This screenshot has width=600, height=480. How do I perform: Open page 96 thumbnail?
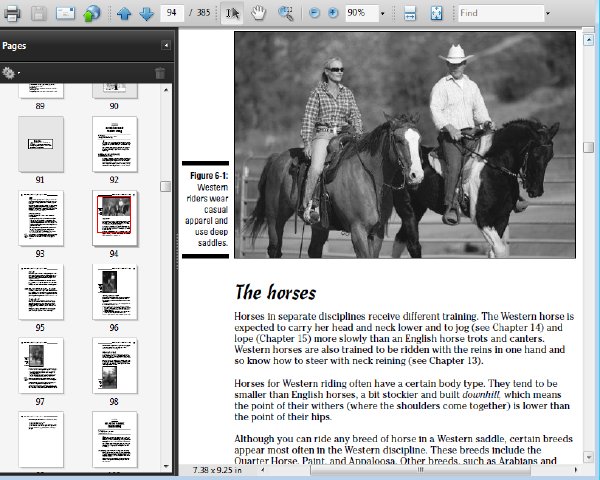point(114,292)
